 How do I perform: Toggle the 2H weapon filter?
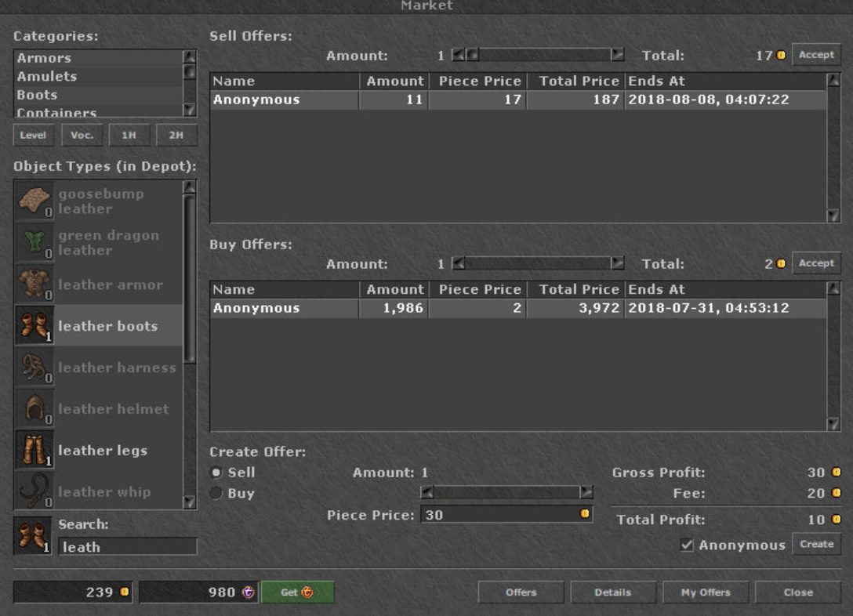[x=176, y=136]
